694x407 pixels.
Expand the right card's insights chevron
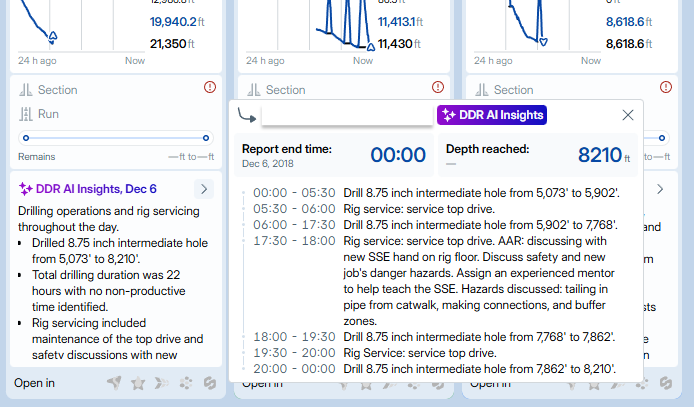click(x=659, y=188)
